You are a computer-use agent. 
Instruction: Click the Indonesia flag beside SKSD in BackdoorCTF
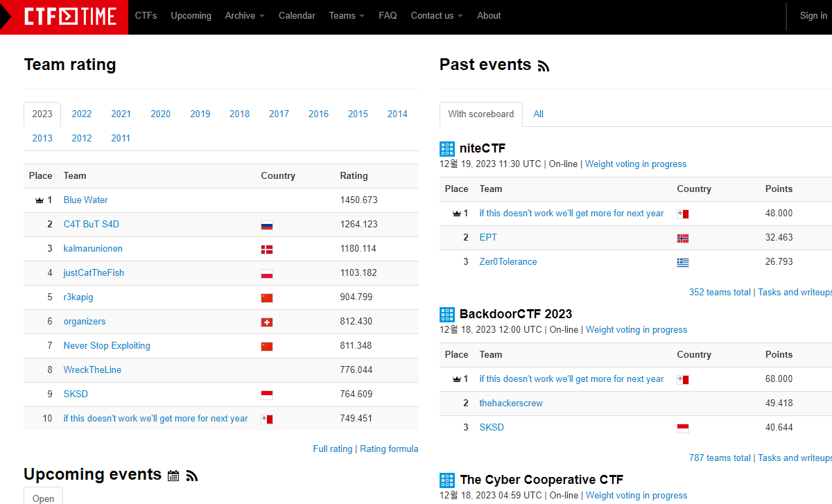pos(683,428)
